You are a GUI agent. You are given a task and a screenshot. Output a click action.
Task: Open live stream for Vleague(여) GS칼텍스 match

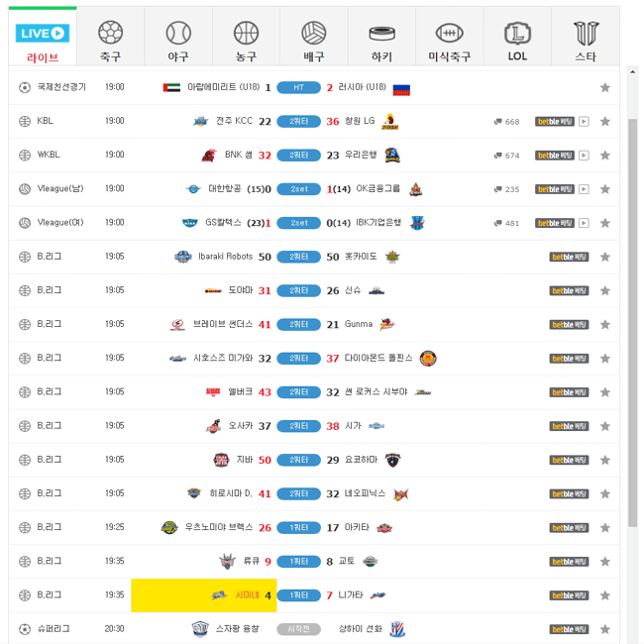pyautogui.click(x=584, y=223)
